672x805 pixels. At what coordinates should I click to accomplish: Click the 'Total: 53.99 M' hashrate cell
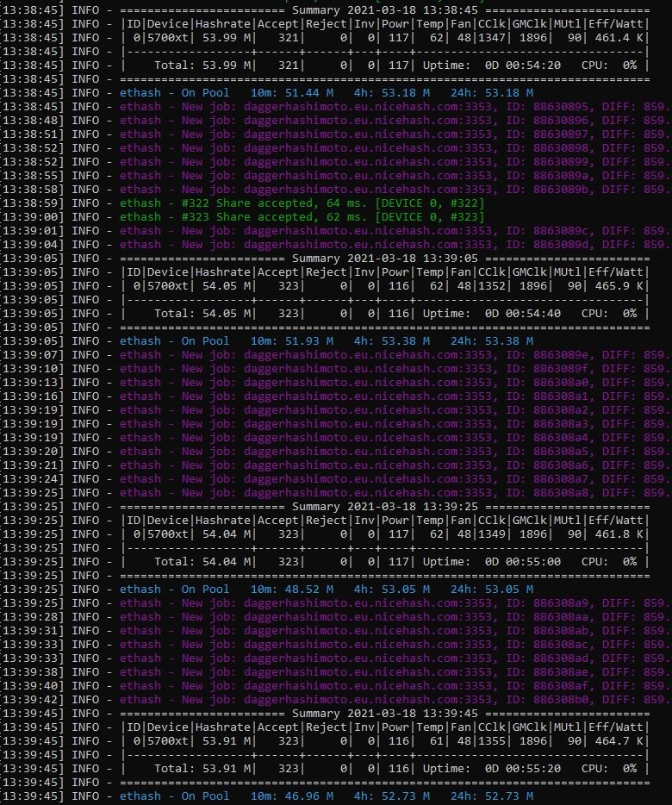coord(202,66)
